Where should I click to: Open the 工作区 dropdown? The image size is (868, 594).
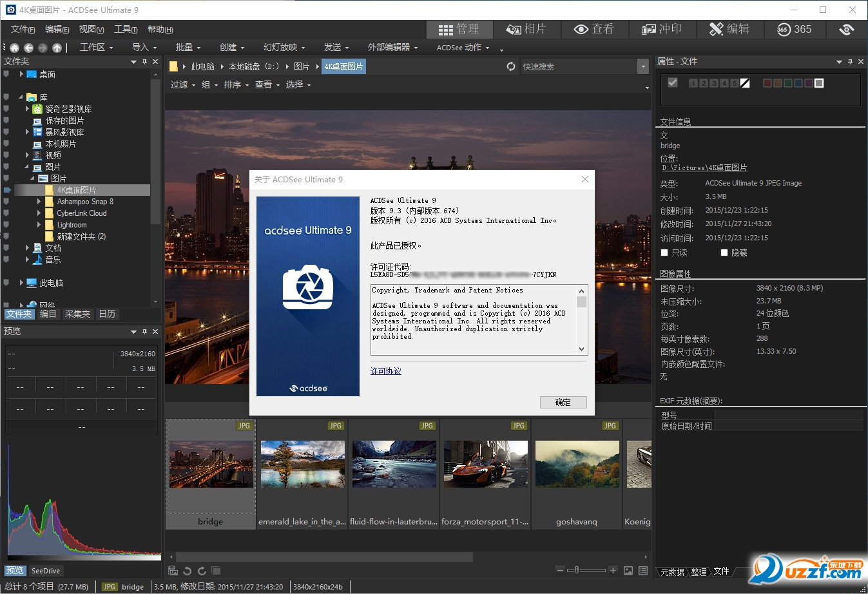(96, 47)
